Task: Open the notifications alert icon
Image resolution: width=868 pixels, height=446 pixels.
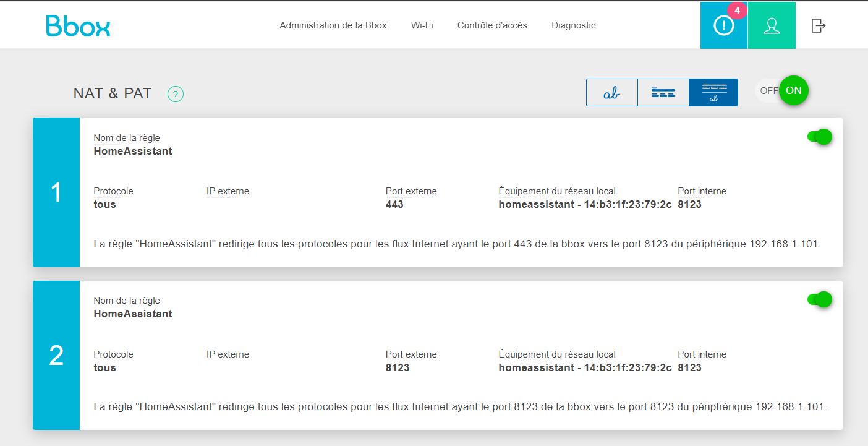Action: (723, 25)
